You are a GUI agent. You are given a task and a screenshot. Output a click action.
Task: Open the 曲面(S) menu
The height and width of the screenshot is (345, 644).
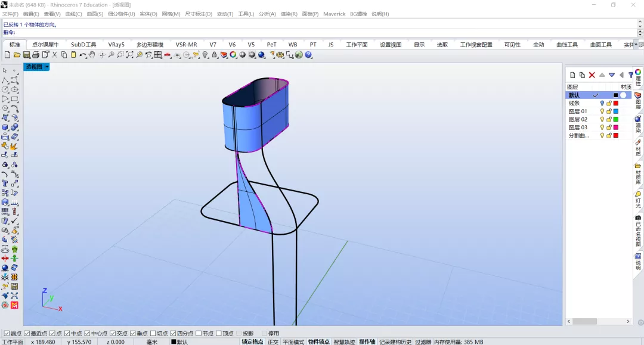95,14
